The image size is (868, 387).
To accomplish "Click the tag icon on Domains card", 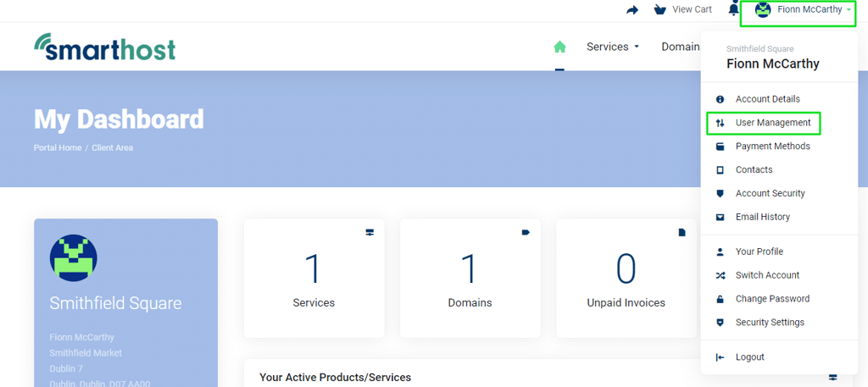I will tap(526, 232).
